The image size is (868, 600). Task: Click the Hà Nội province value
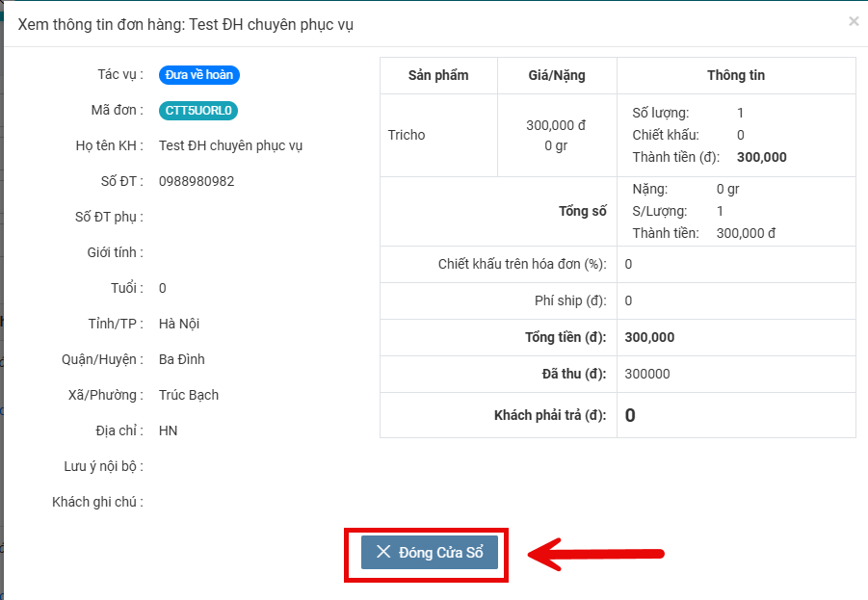coord(179,324)
